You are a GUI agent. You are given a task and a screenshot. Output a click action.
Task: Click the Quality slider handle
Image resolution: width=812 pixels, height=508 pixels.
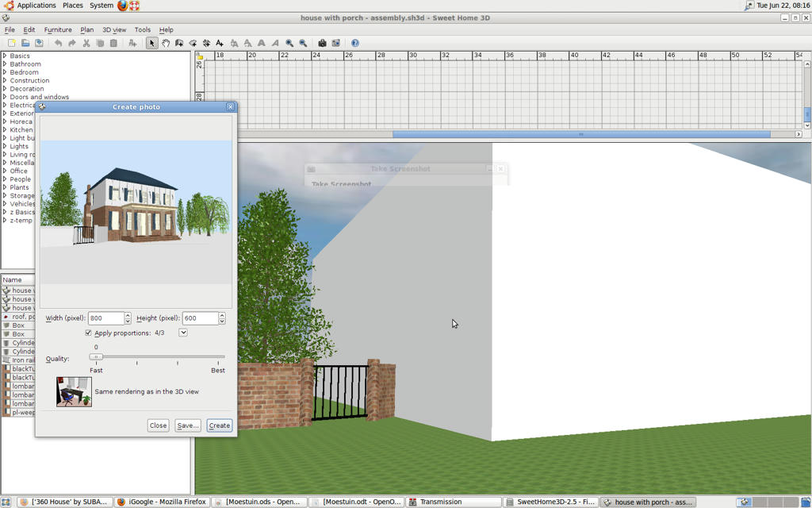96,357
